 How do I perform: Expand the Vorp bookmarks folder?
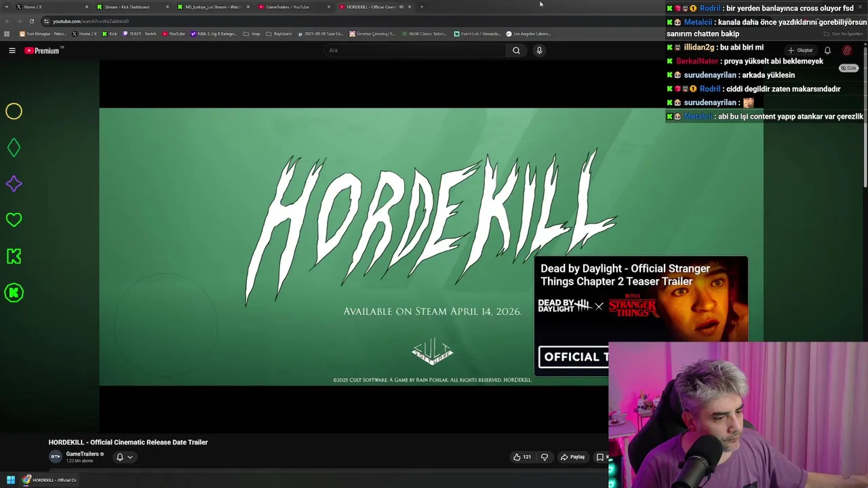[252, 34]
